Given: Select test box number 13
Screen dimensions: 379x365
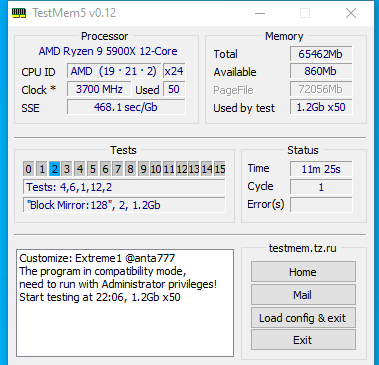Looking at the screenshot, I should coord(194,169).
